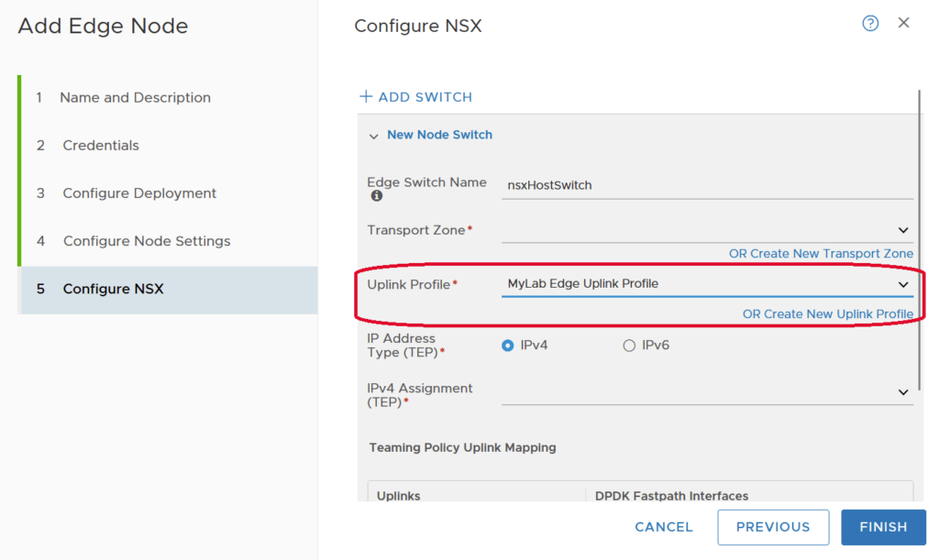Collapse the New Node Switch section
This screenshot has height=560, width=939.
tap(373, 136)
